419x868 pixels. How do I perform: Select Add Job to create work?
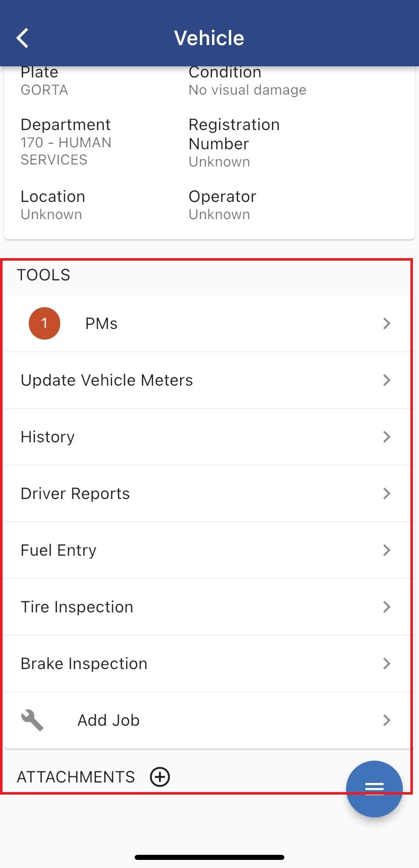(108, 720)
